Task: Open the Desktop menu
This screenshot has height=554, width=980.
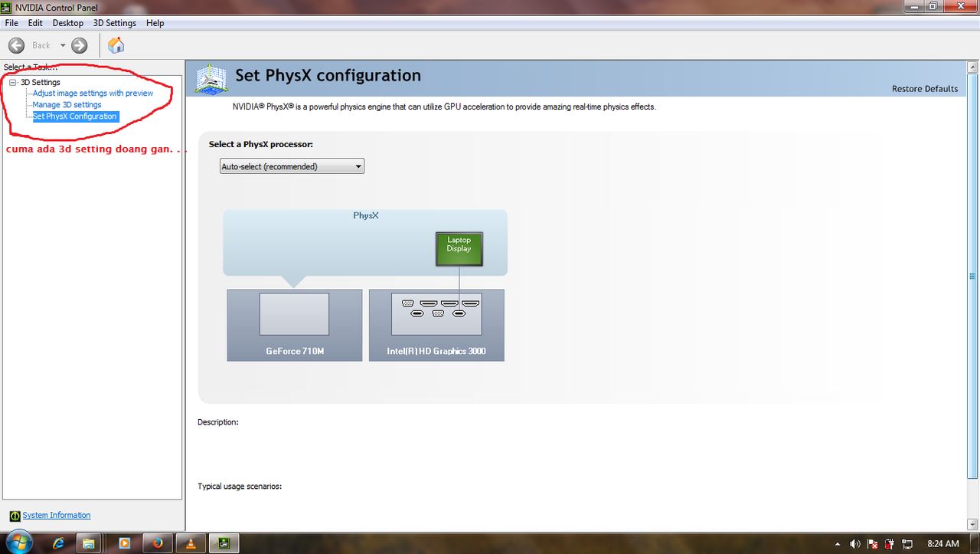Action: point(67,23)
